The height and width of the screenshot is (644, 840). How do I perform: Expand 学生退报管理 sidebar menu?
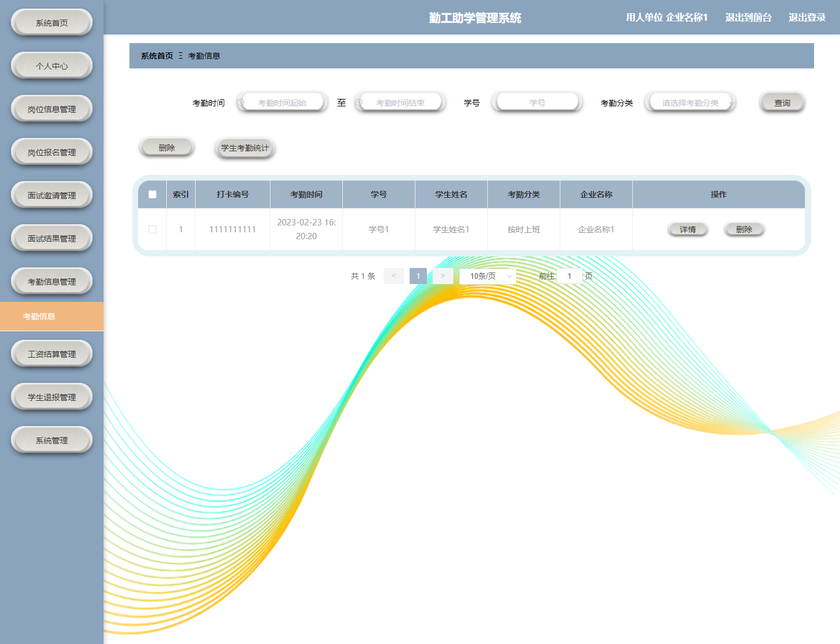[x=52, y=397]
